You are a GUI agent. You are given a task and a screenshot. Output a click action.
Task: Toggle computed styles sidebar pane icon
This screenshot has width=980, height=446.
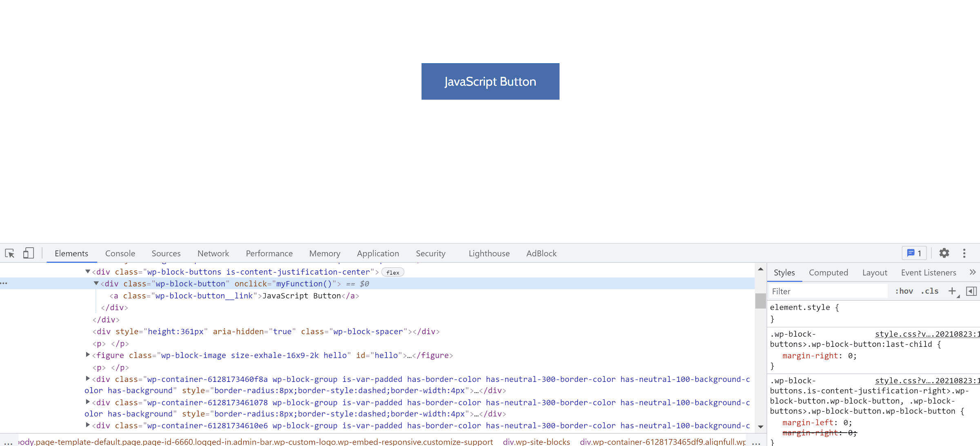(971, 291)
